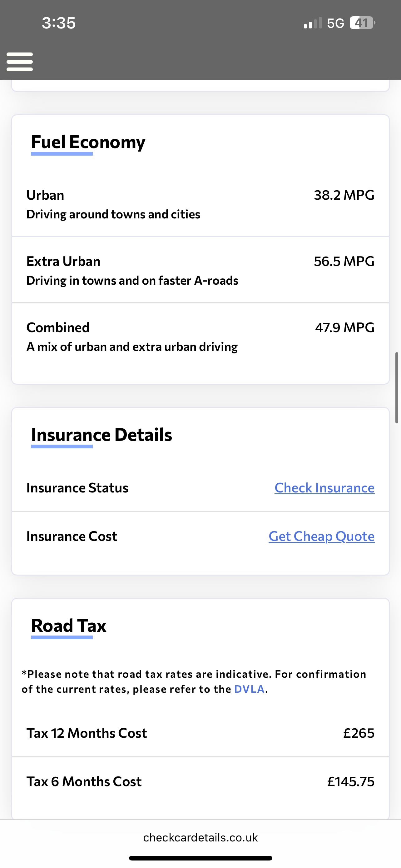
Task: Tap the battery level icon
Action: click(362, 23)
